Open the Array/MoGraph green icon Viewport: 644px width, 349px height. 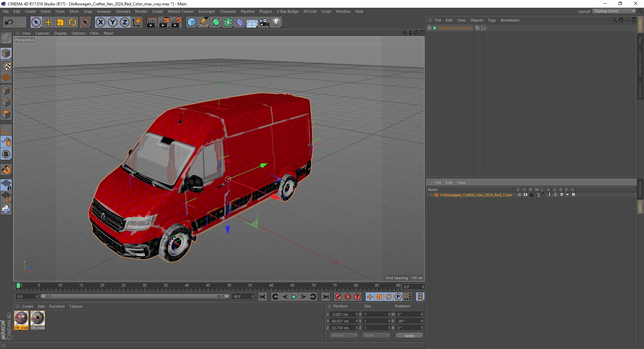[x=228, y=22]
